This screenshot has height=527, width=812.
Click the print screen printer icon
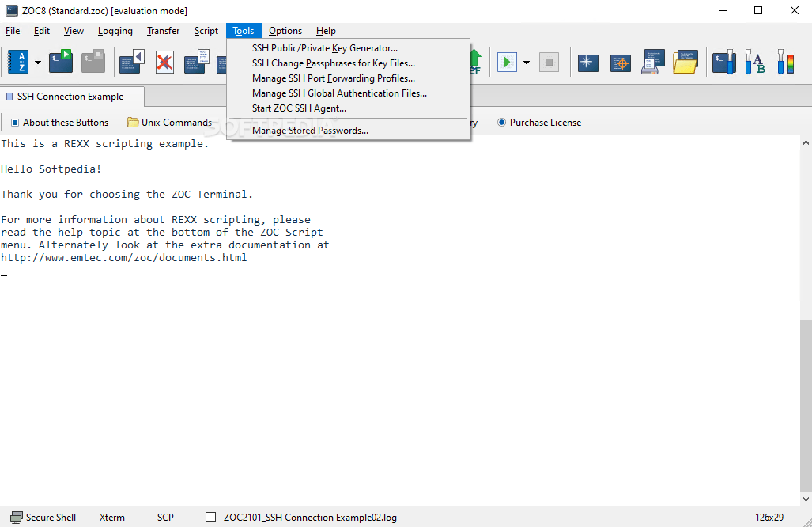(x=653, y=63)
